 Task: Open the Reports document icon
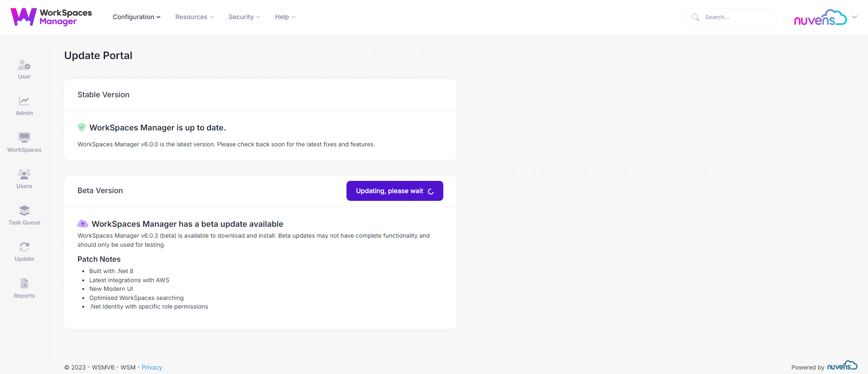[x=24, y=284]
